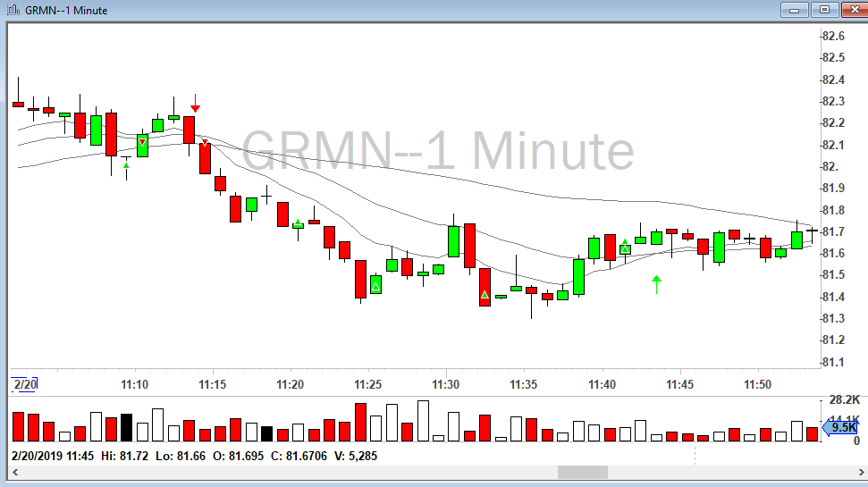
Task: Select the black volume bar near 11:09
Action: (x=126, y=427)
